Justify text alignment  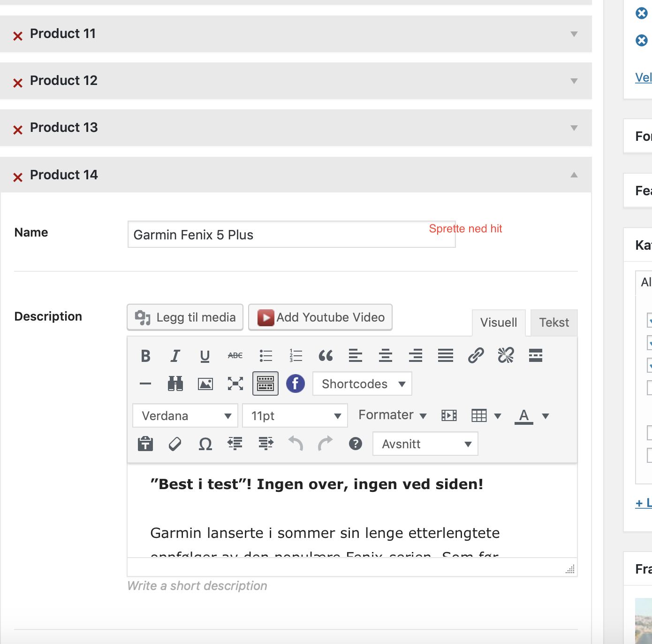point(446,356)
